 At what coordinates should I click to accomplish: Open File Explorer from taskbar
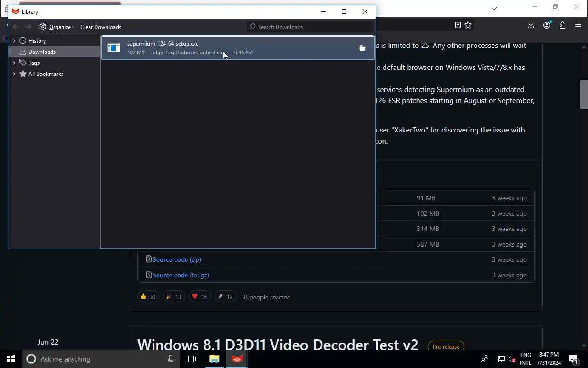click(214, 359)
